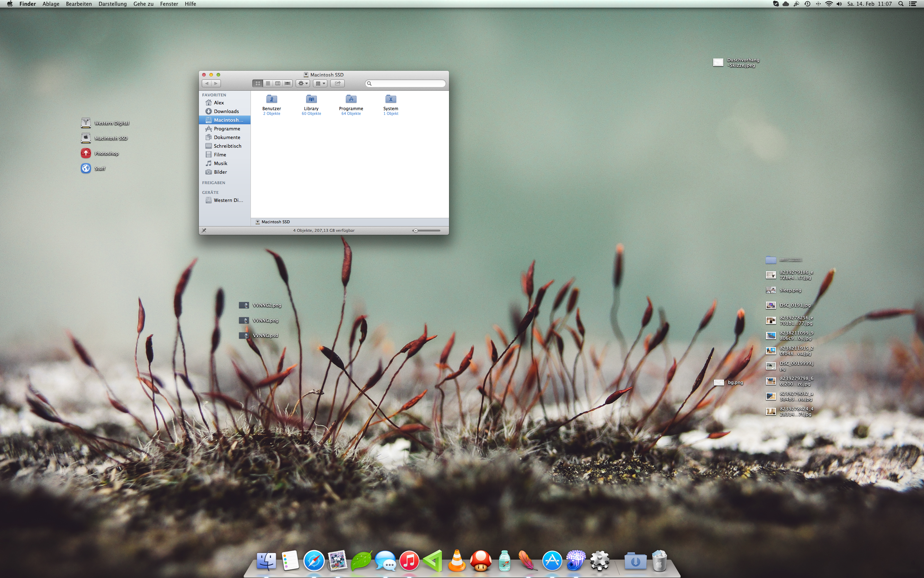
Task: Select the Library folder
Action: pos(311,105)
